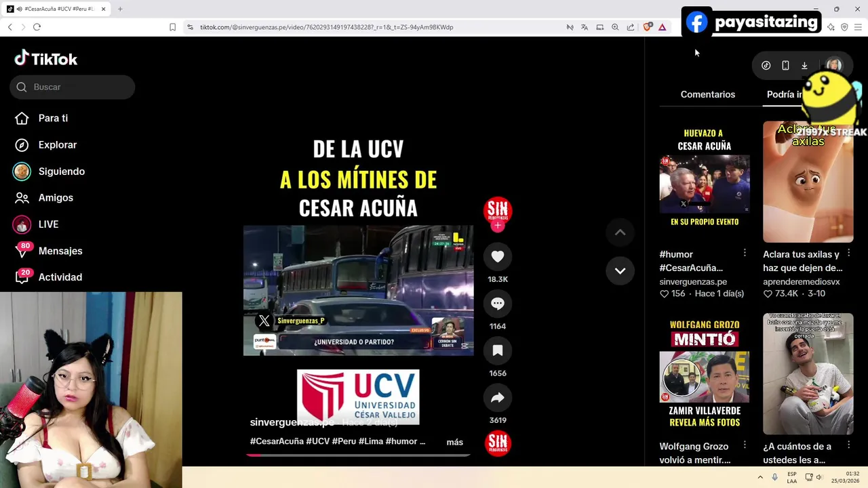Open the profile avatar menu
This screenshot has height=488, width=868.
point(834,65)
